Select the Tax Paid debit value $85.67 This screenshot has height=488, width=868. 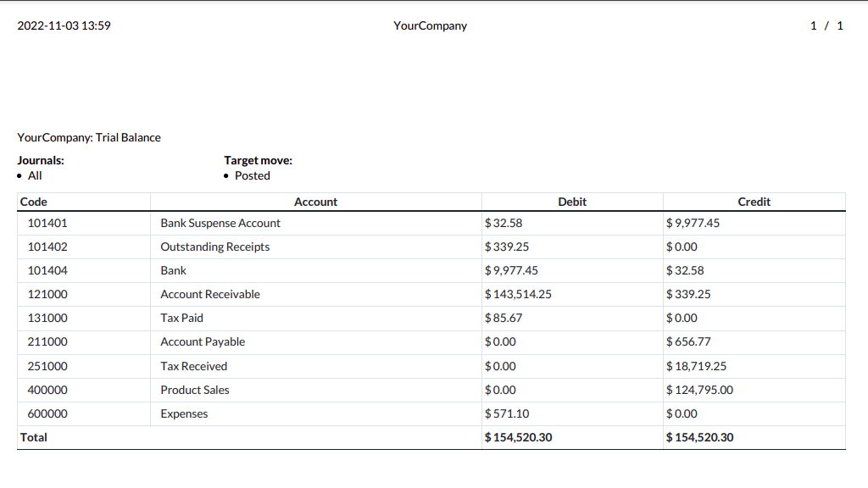coord(504,318)
